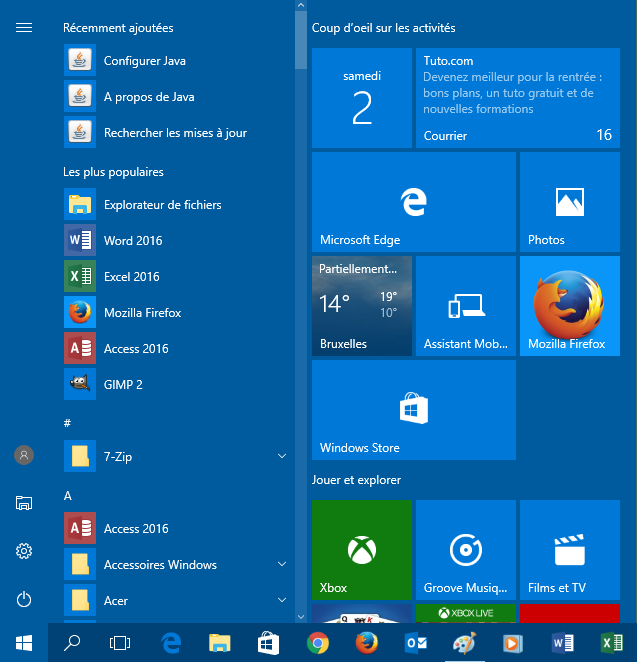Open the Groove Musique tile
Screen dimensions: 637x663
point(466,550)
